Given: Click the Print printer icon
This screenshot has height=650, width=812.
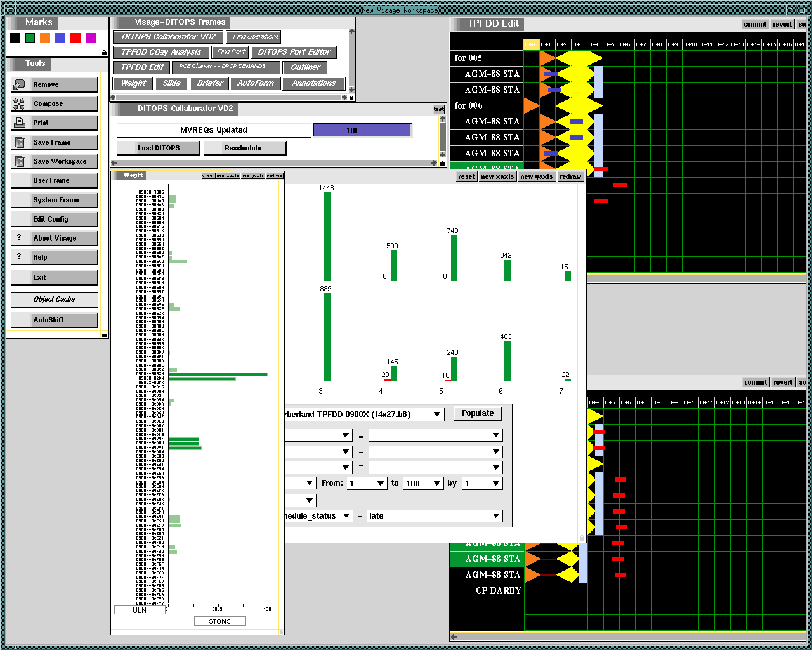Looking at the screenshot, I should [x=19, y=123].
